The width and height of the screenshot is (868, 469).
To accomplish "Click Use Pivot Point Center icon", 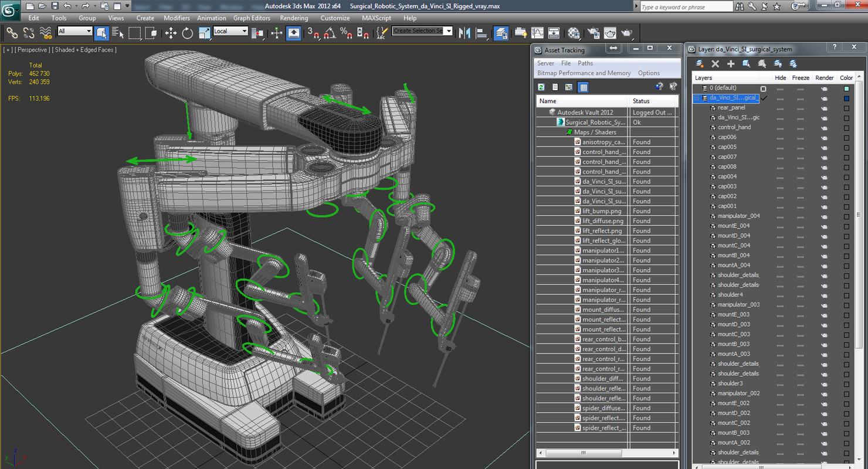I will [257, 33].
